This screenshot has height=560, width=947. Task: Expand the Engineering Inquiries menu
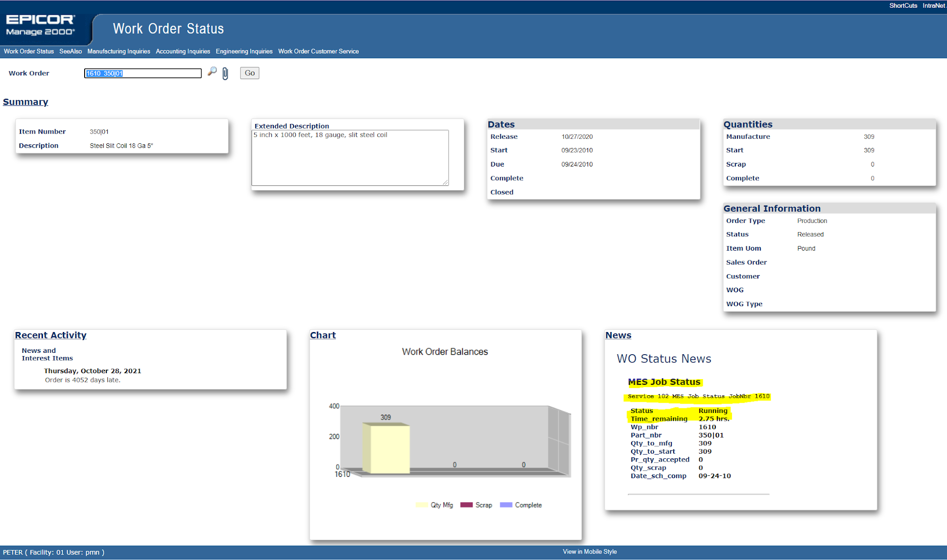[244, 51]
